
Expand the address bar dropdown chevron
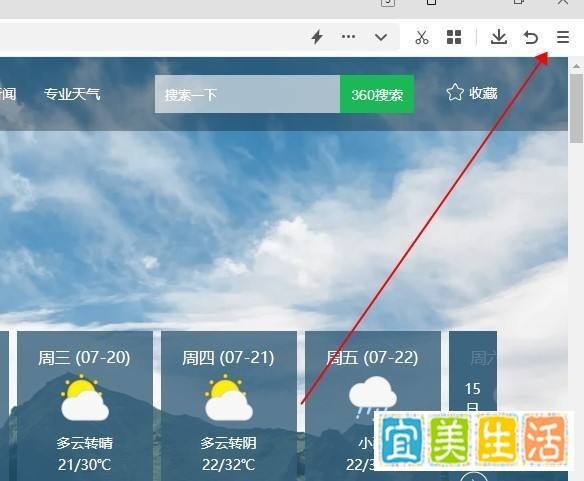click(x=381, y=37)
